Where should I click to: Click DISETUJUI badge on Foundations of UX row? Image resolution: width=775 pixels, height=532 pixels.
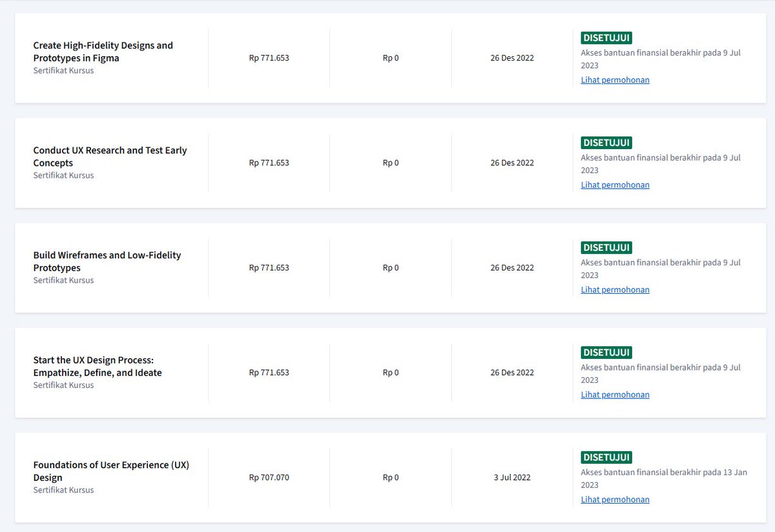pos(606,458)
